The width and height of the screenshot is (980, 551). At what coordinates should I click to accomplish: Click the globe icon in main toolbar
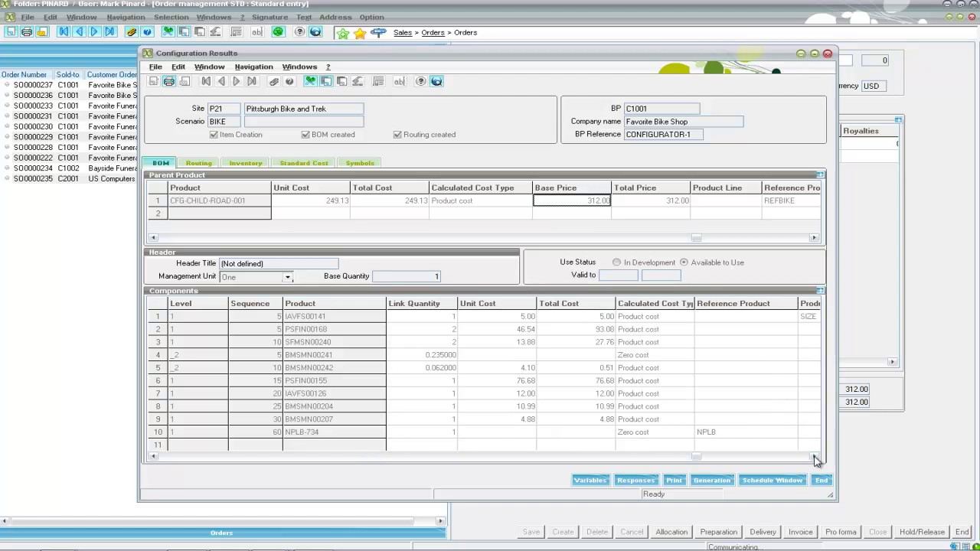click(315, 32)
